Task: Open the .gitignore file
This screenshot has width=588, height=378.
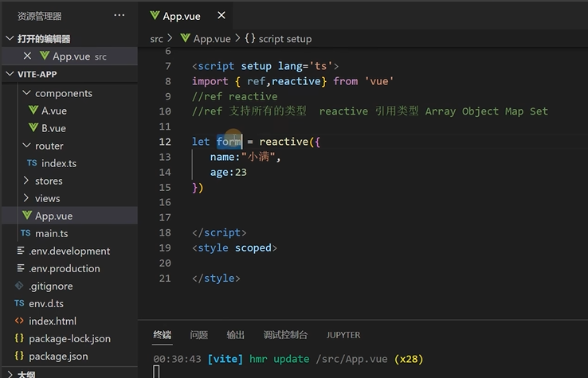Action: pos(51,286)
